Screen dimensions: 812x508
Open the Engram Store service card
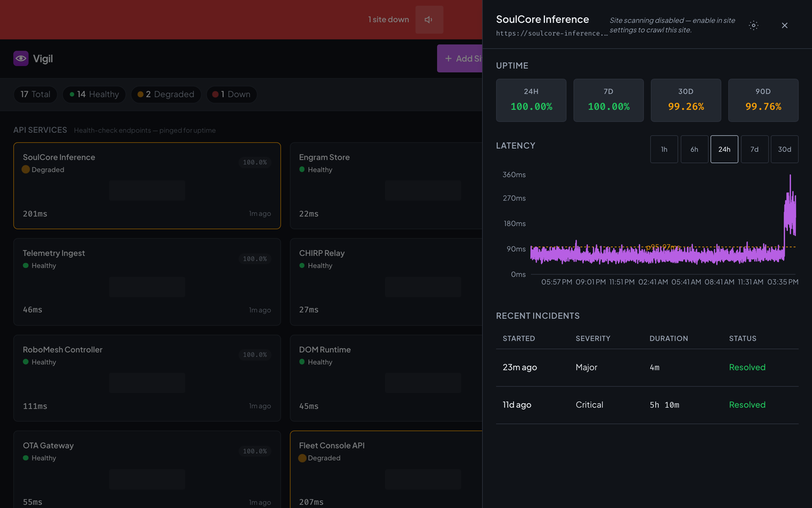tap(386, 185)
